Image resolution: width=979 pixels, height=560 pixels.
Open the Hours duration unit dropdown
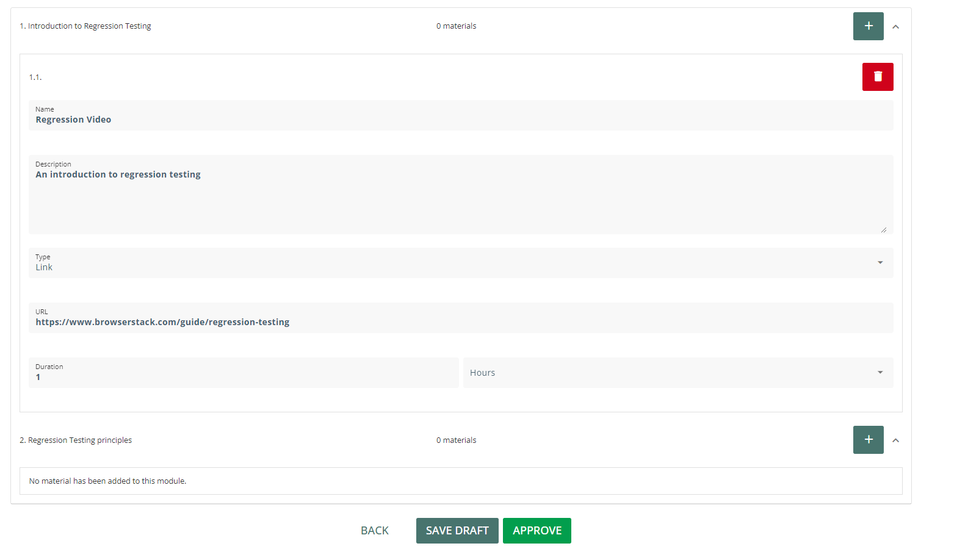677,373
